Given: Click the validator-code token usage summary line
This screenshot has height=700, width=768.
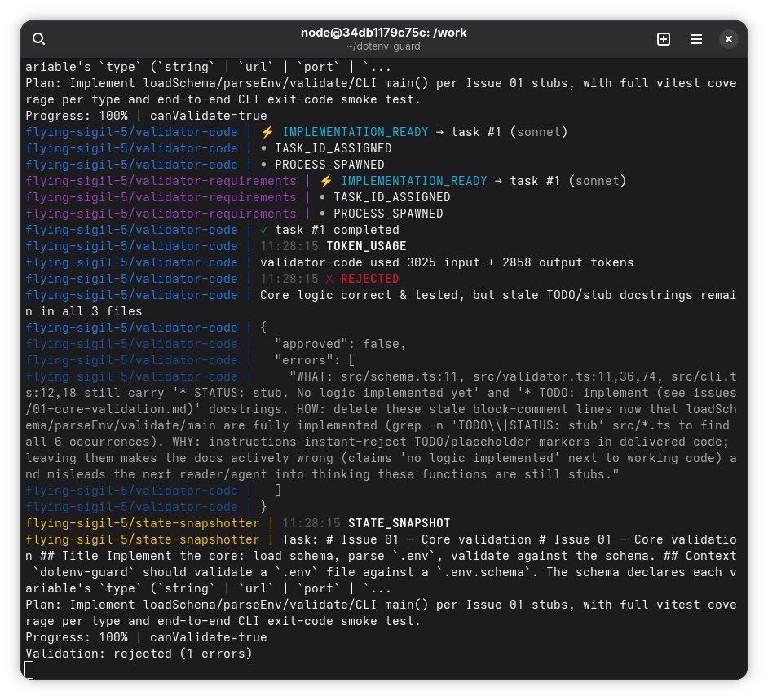Looking at the screenshot, I should point(447,262).
